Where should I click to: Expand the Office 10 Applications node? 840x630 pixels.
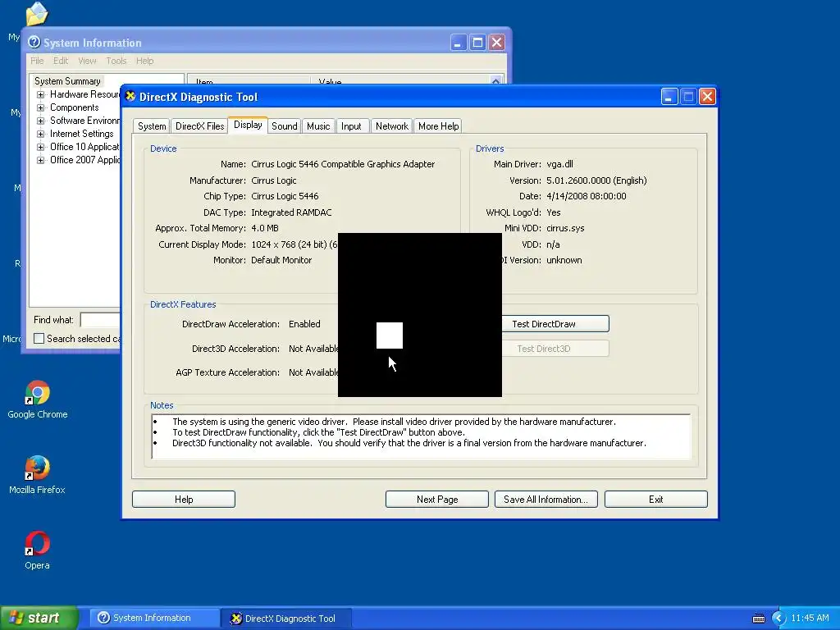click(x=41, y=147)
